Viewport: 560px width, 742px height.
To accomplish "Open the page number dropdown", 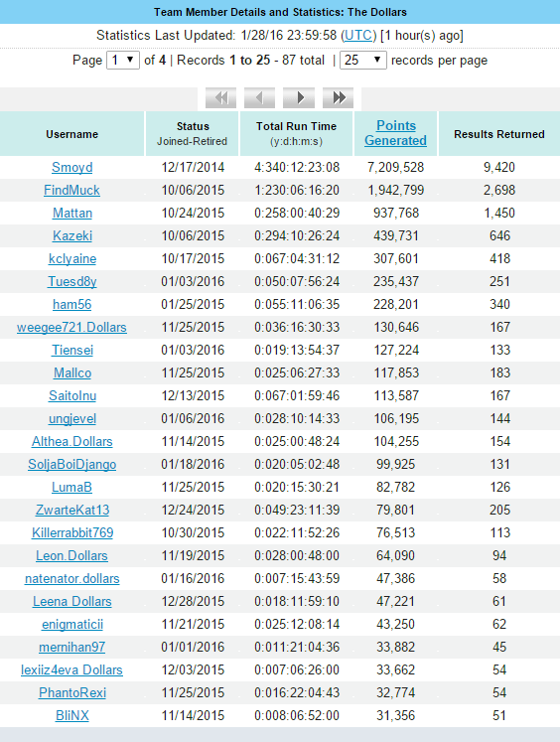I will 123,61.
